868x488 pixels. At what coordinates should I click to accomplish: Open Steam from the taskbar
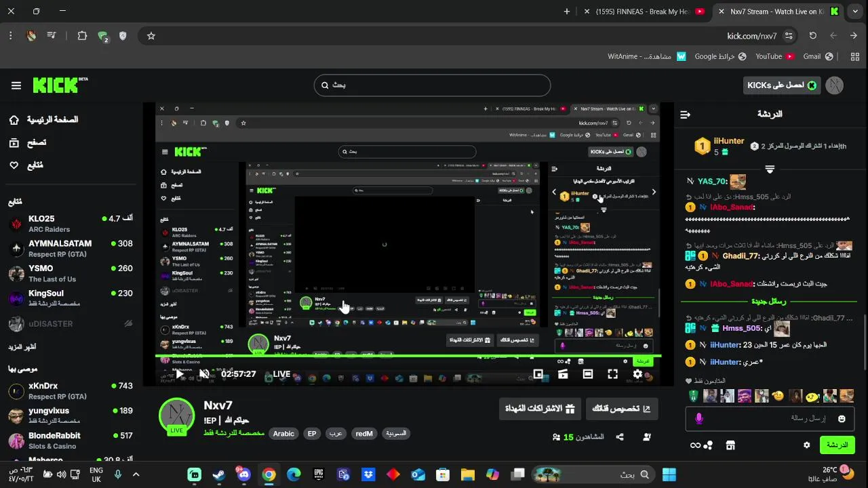coord(219,474)
